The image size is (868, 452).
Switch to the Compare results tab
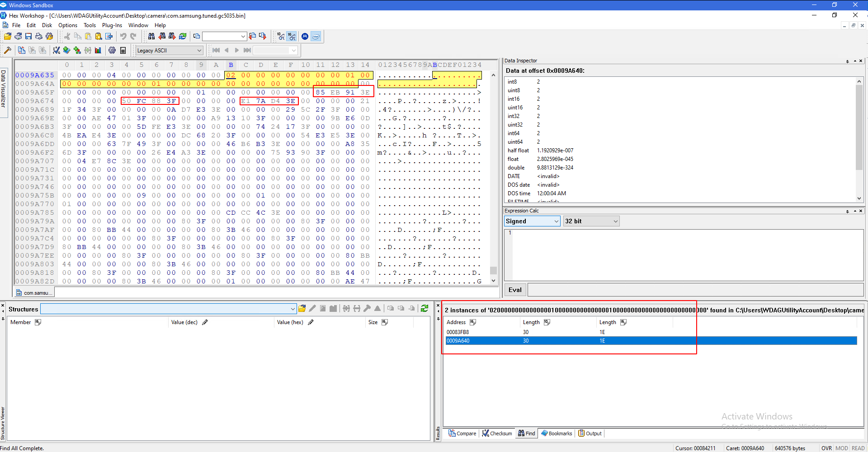point(462,433)
